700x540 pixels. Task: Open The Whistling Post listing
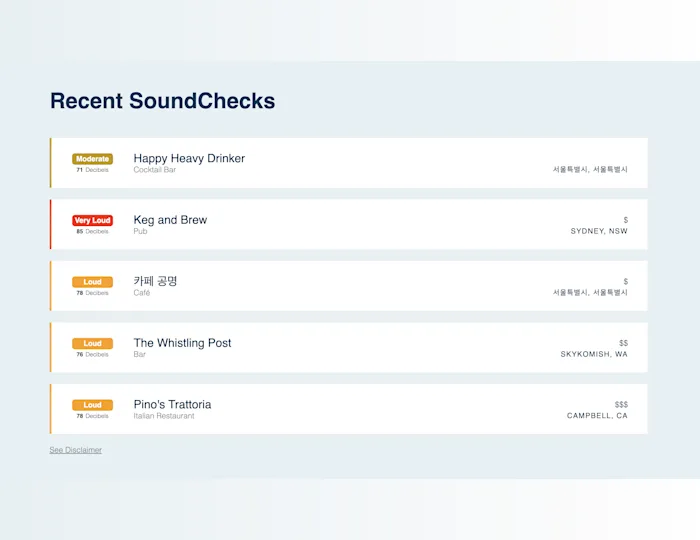click(x=182, y=343)
